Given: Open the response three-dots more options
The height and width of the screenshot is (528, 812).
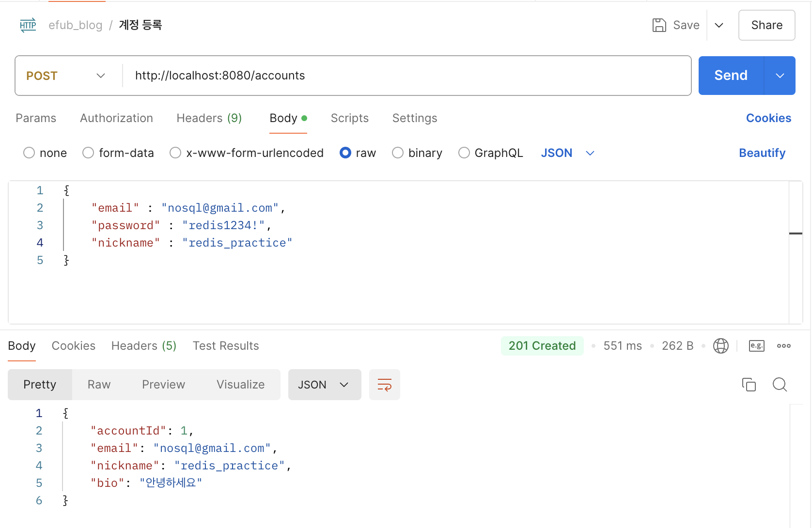Looking at the screenshot, I should [783, 346].
